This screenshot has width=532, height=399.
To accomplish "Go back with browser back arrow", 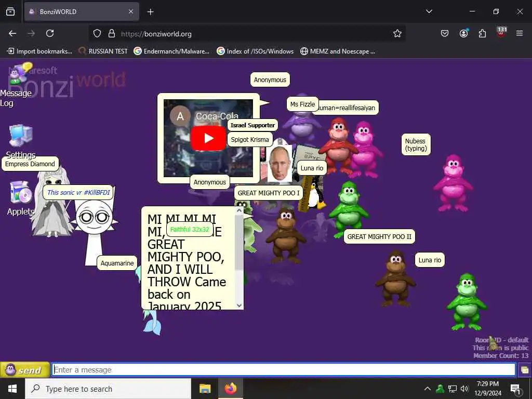I will 12,33.
